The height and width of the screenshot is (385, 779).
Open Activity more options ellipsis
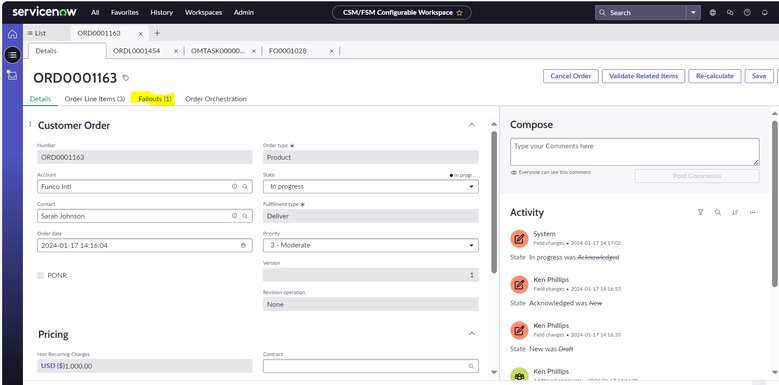[753, 213]
